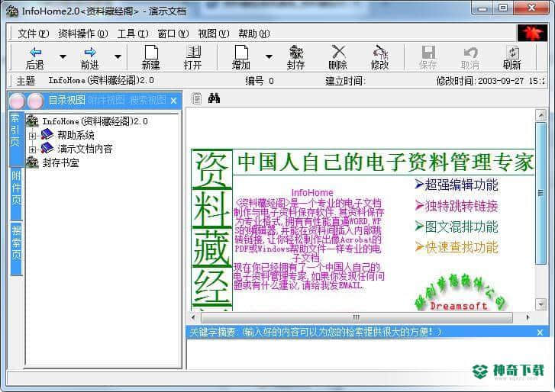The height and width of the screenshot is (392, 555).
Task: Open the 窗口(W) menu
Action: pos(173,34)
